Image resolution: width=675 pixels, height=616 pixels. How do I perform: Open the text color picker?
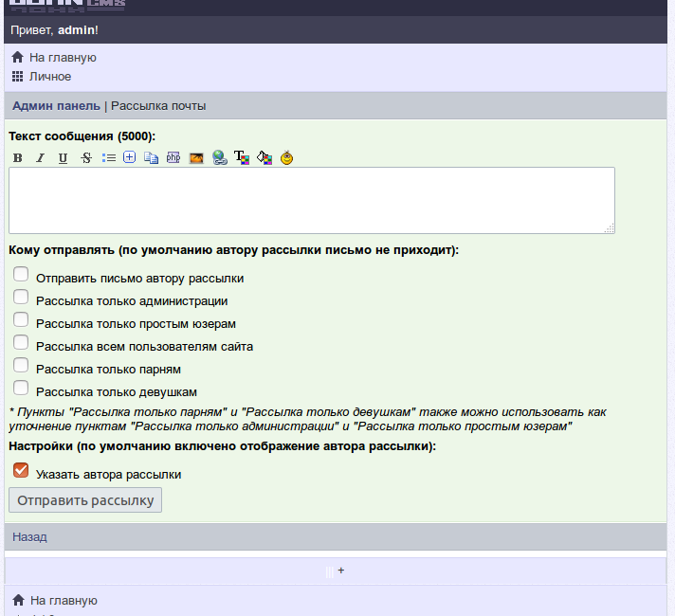coord(242,158)
